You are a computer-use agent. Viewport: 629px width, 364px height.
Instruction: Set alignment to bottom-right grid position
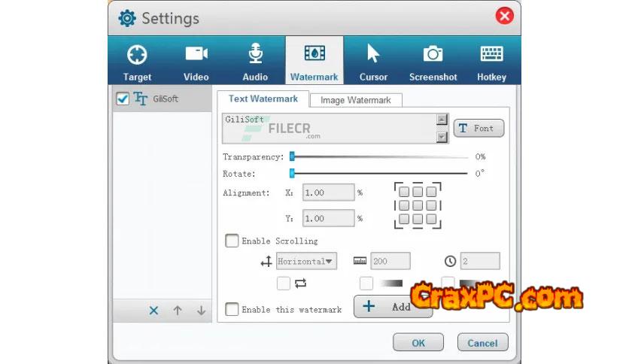[431, 219]
